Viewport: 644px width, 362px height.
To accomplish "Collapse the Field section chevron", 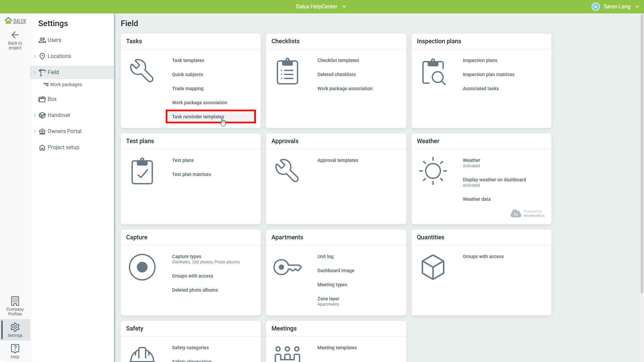I will pyautogui.click(x=35, y=72).
